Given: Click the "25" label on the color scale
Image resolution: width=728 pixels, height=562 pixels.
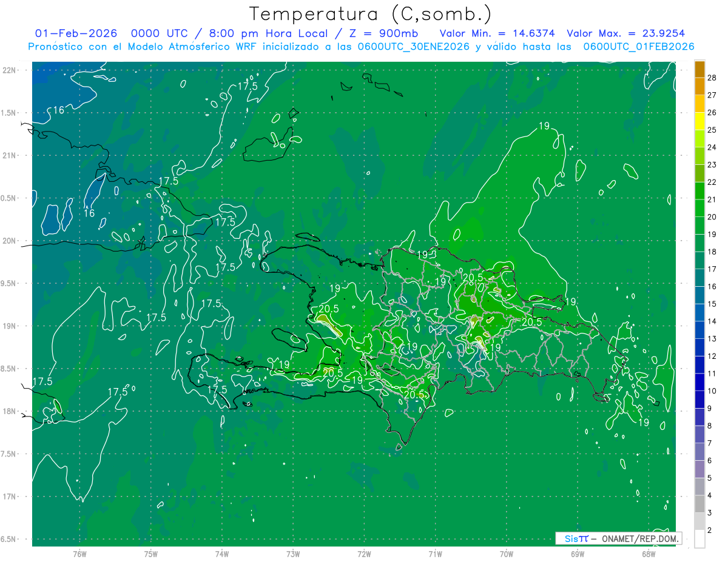Looking at the screenshot, I should click(712, 130).
